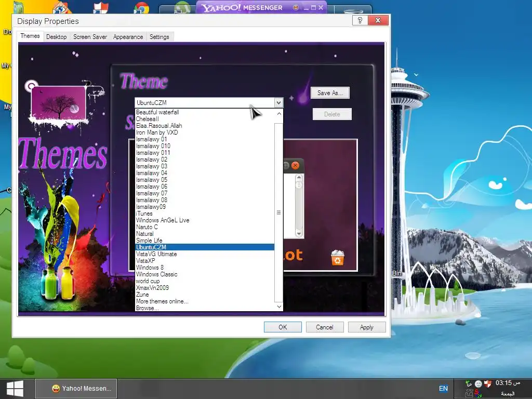Click the greyed Delete button
Viewport: 532px width, 399px height.
click(332, 114)
